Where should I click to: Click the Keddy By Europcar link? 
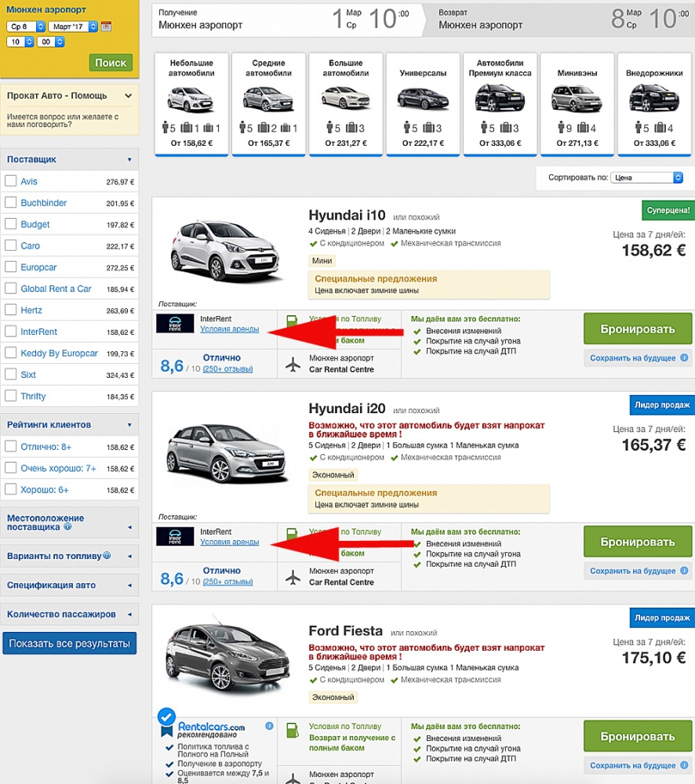pyautogui.click(x=59, y=353)
